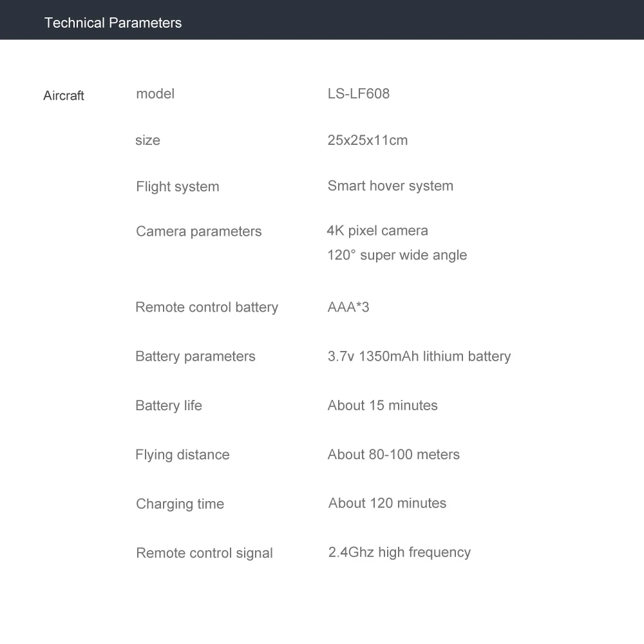Click the size parameter label

(147, 140)
